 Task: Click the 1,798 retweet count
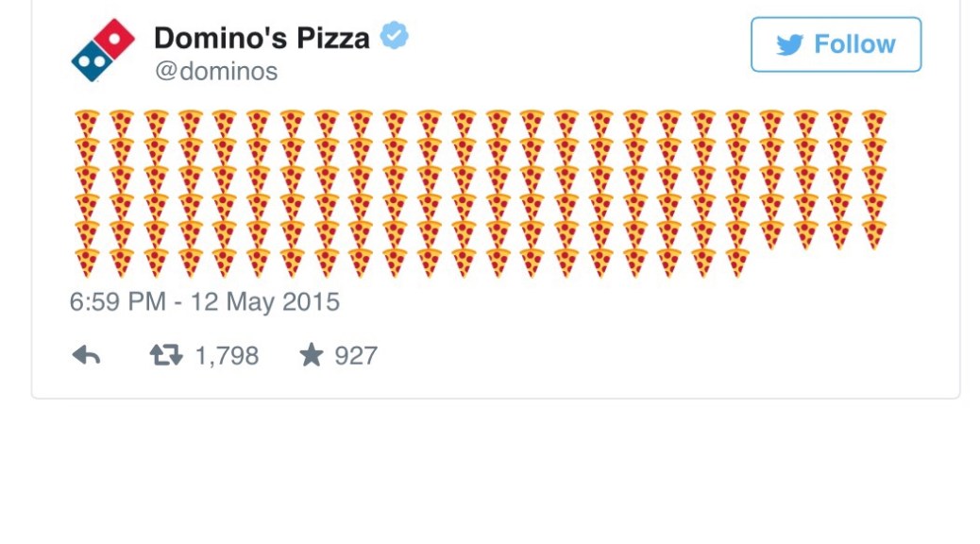[x=227, y=356]
